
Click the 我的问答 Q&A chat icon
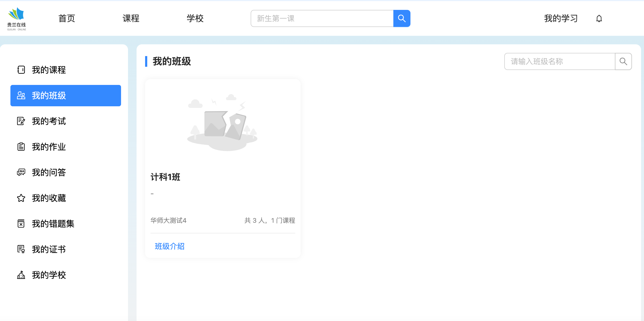[x=21, y=172]
